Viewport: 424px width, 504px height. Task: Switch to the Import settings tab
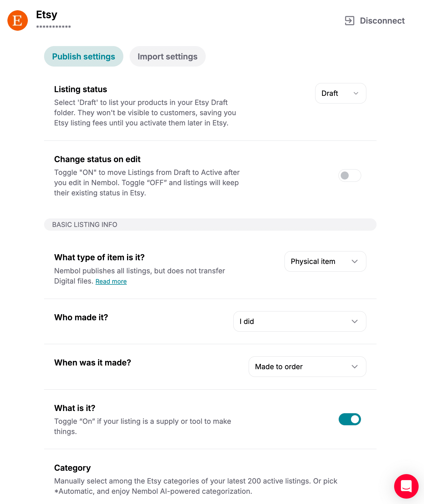coord(167,56)
